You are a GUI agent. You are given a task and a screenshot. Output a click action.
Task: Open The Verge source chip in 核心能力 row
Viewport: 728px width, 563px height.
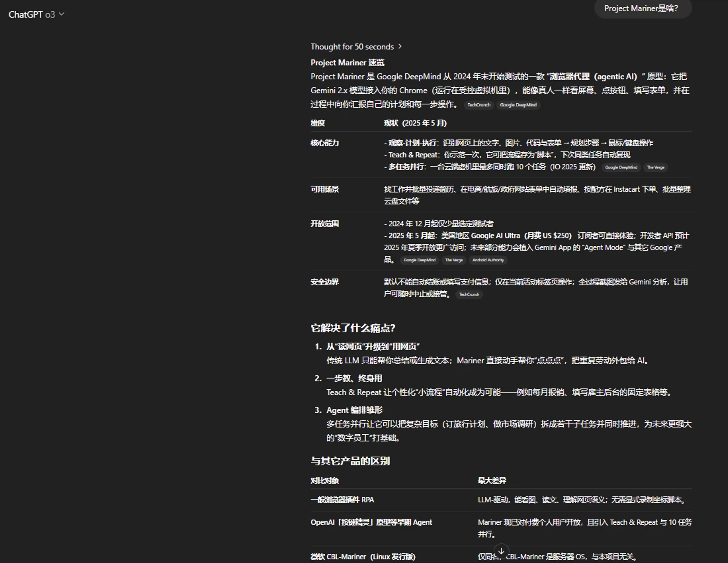tap(656, 168)
